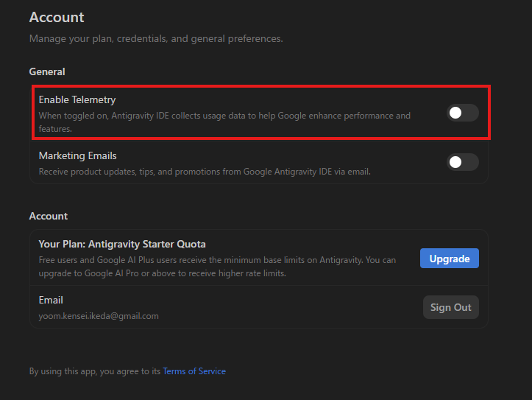Select the email address yoom.kensei.ikeda@gmail.com
Screen dimensions: 532x400
[x=99, y=316]
